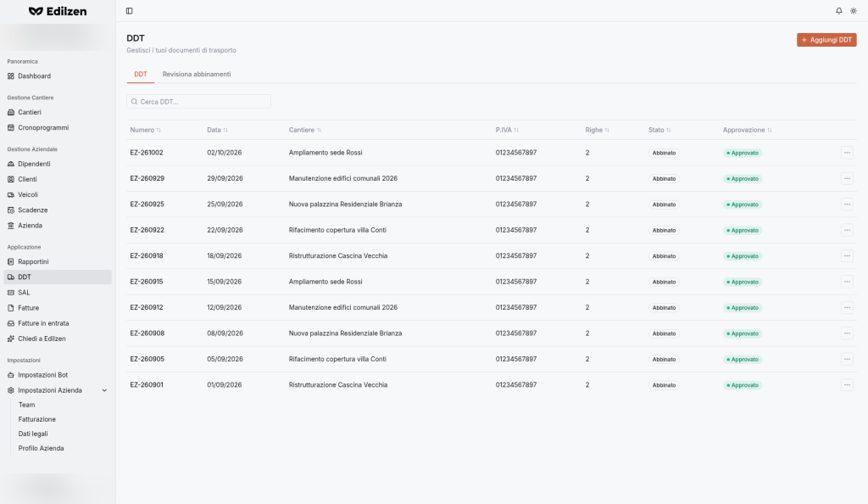
Task: Open Chiedi a Edilzen assistant
Action: [58, 339]
